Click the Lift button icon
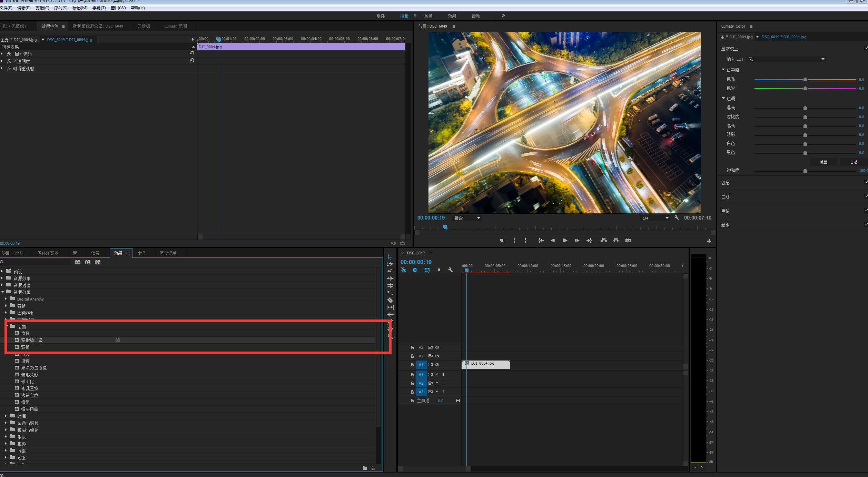Image resolution: width=868 pixels, height=477 pixels. 604,241
